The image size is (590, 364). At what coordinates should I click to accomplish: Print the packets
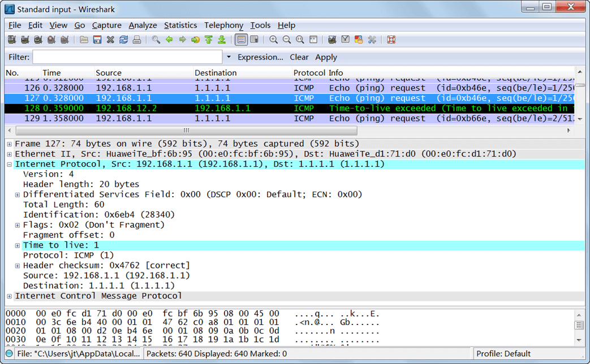pyautogui.click(x=136, y=40)
